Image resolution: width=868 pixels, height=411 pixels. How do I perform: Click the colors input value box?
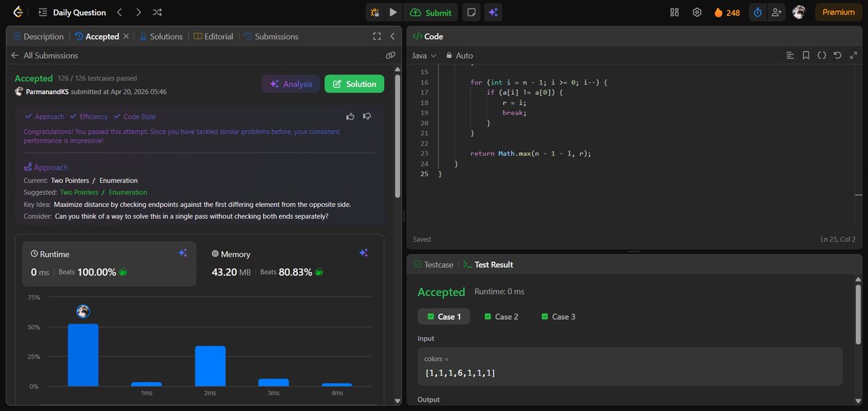click(630, 366)
